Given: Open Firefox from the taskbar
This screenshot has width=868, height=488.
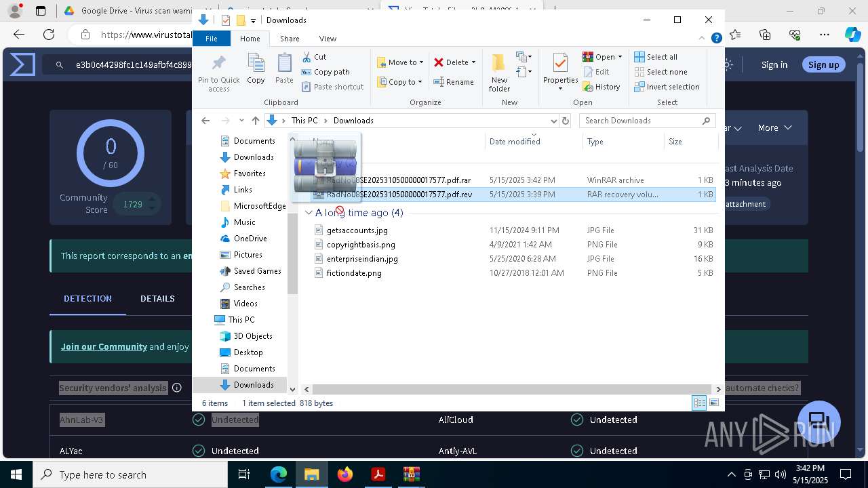Looking at the screenshot, I should pos(345,474).
